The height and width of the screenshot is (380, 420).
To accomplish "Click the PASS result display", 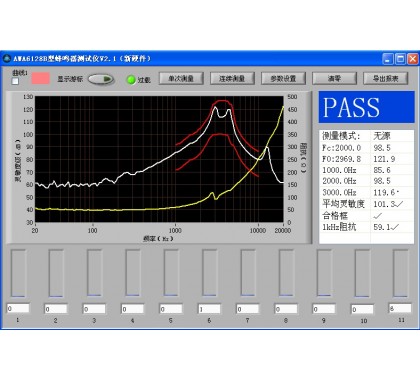I will pyautogui.click(x=366, y=107).
